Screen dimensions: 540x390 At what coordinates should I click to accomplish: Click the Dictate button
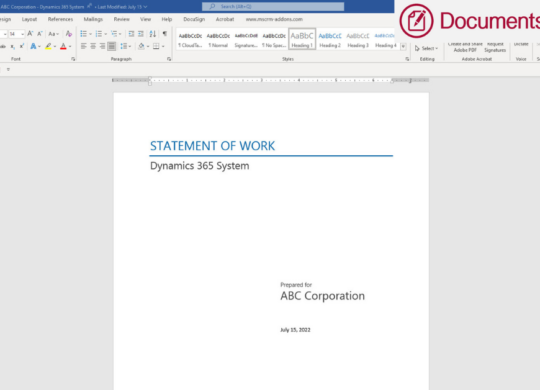click(x=521, y=44)
